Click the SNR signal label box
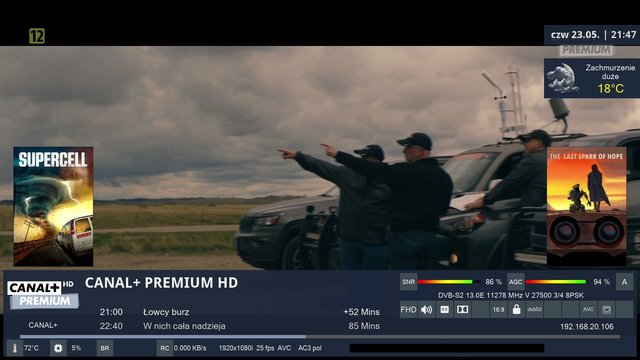Image resolution: width=640 pixels, height=360 pixels. [408, 282]
